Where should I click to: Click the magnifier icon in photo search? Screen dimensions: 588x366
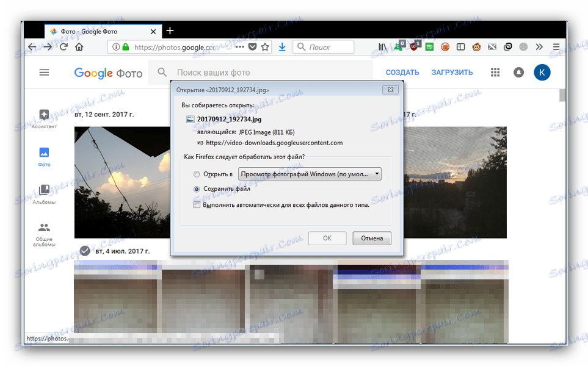pyautogui.click(x=162, y=72)
